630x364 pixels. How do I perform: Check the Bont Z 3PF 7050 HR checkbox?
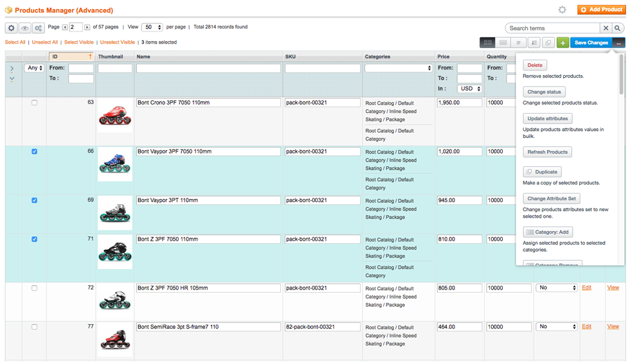point(35,288)
